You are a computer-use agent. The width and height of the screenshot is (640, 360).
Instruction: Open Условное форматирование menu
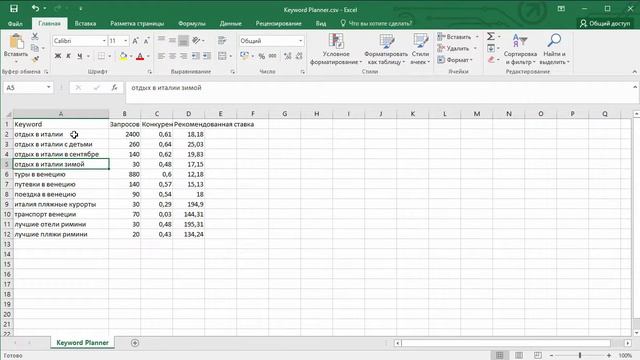pos(336,49)
